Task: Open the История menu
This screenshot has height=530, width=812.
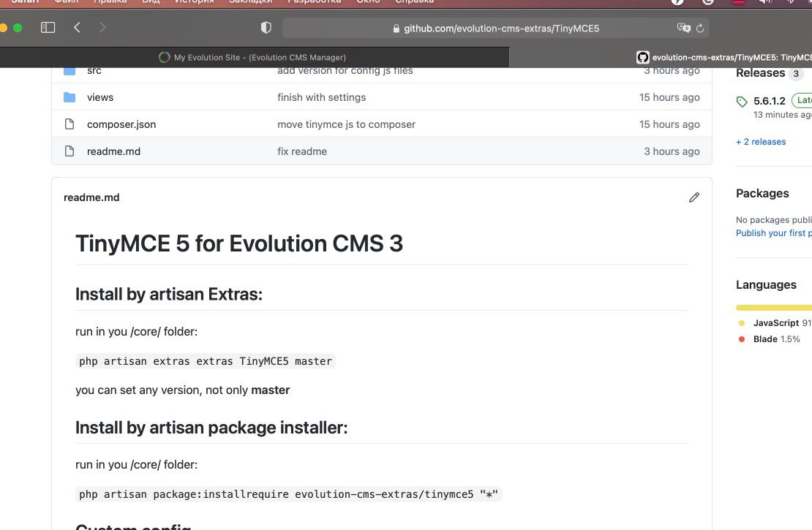Action: 195,1
